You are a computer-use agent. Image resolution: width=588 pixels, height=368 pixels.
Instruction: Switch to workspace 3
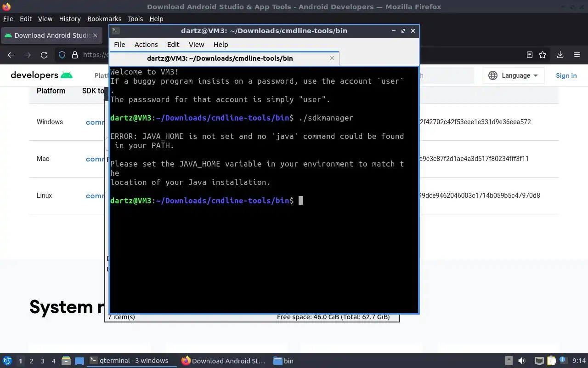point(43,361)
